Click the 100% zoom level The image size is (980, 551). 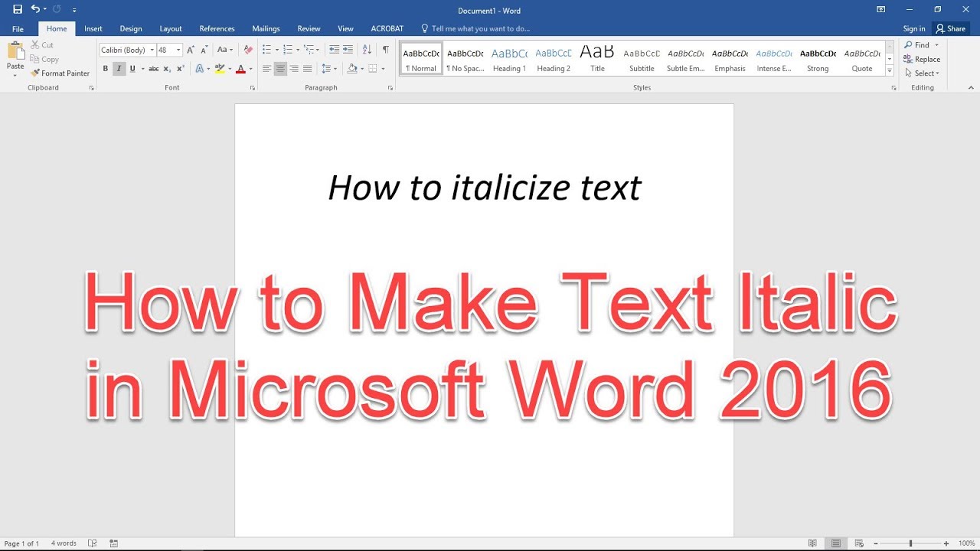tap(966, 543)
